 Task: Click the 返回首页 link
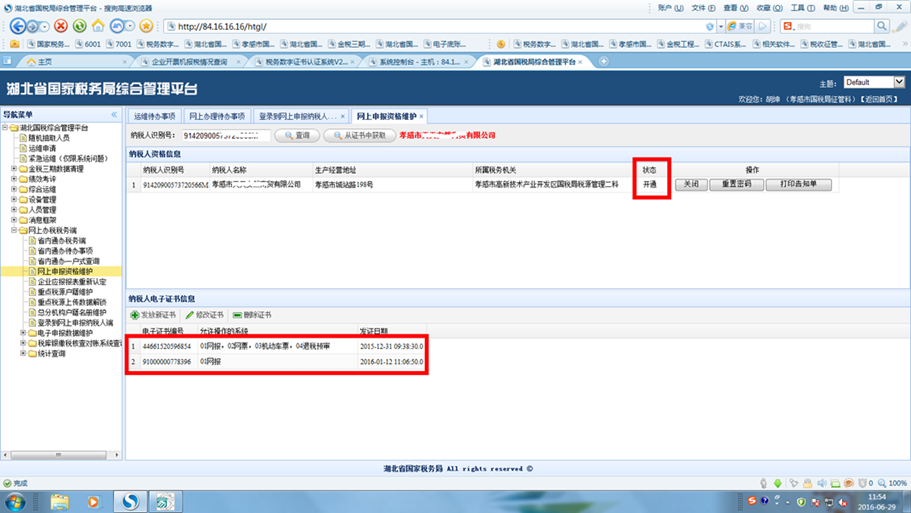(879, 99)
